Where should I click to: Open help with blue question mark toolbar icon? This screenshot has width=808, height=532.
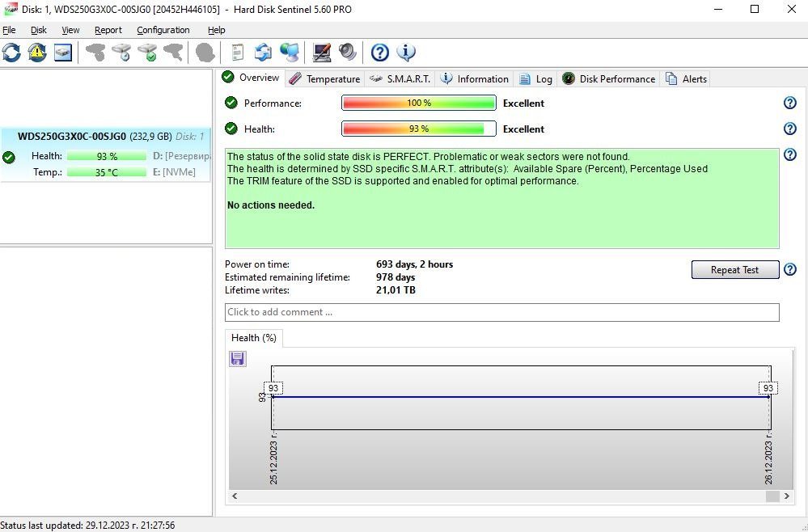click(x=380, y=53)
